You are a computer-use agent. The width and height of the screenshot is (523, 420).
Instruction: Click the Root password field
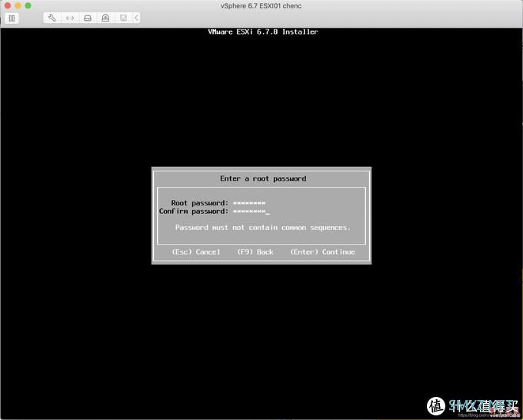click(249, 203)
